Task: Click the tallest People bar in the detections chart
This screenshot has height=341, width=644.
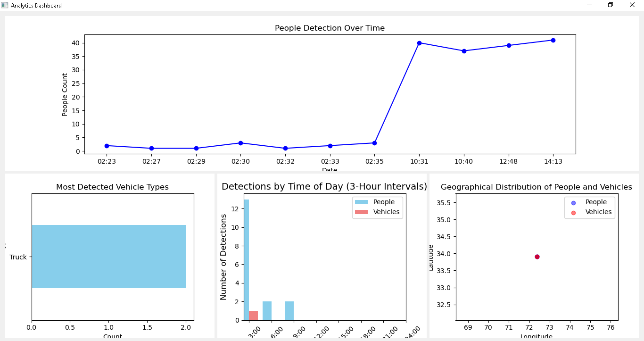Action: pyautogui.click(x=246, y=259)
